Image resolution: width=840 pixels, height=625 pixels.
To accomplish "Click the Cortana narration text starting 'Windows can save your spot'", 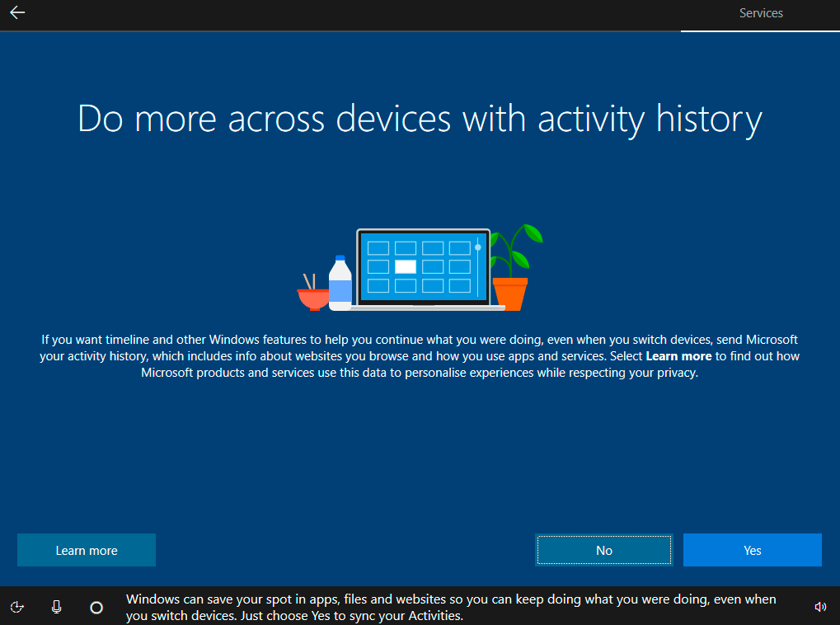I will coord(451,608).
